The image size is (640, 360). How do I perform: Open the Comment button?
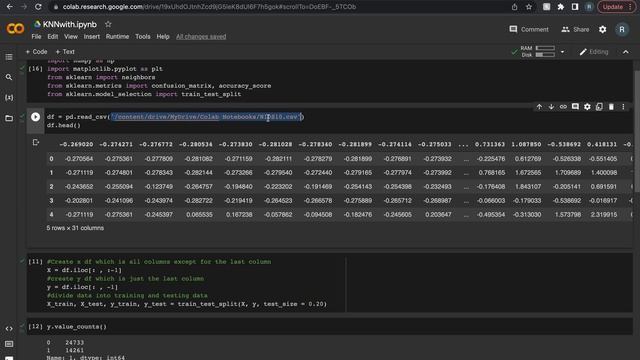tap(529, 29)
